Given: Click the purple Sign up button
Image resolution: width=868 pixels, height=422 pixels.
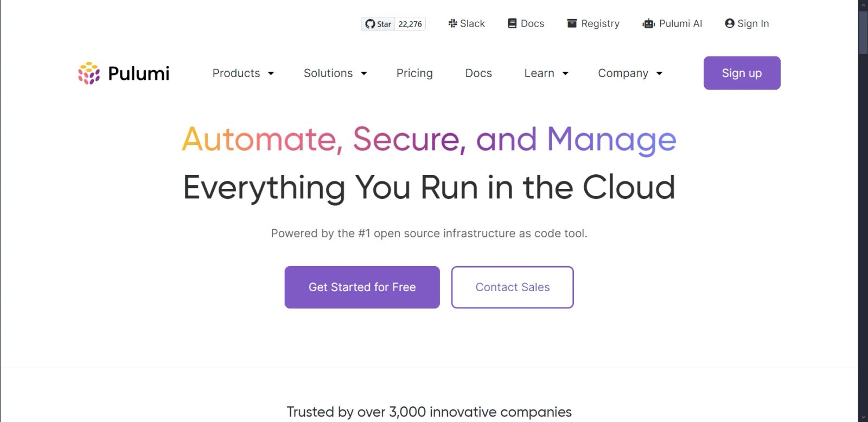Looking at the screenshot, I should [742, 73].
